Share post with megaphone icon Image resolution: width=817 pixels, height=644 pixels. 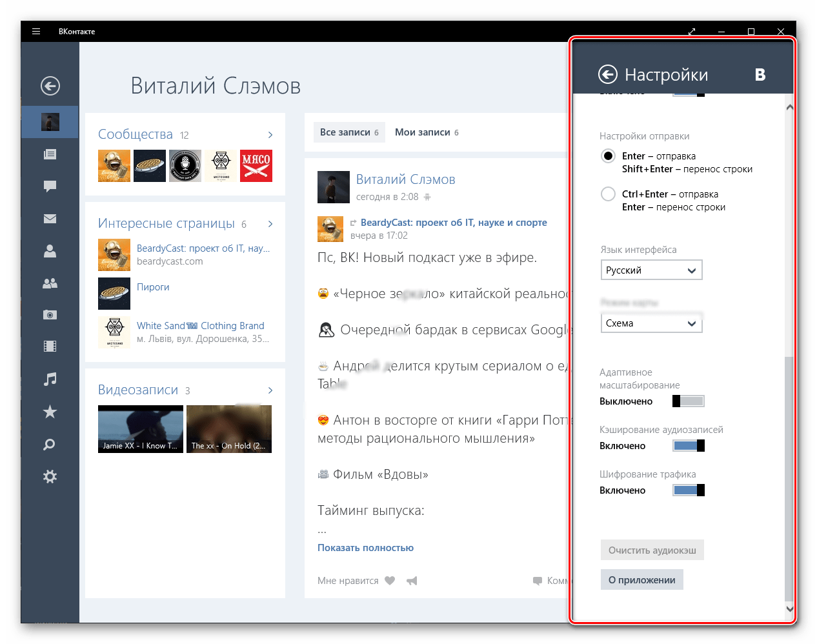click(x=412, y=581)
